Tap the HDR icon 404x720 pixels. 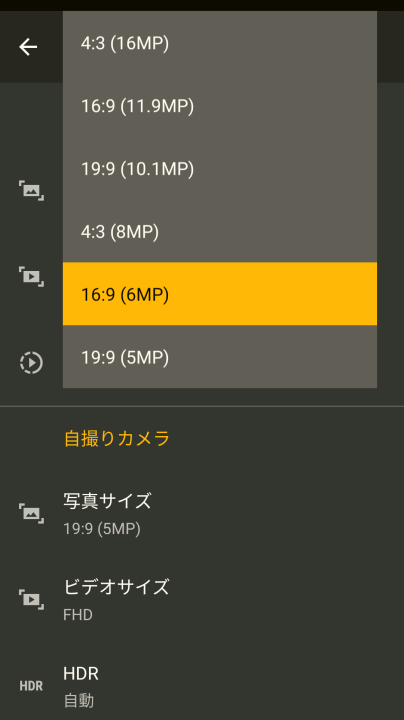31,686
